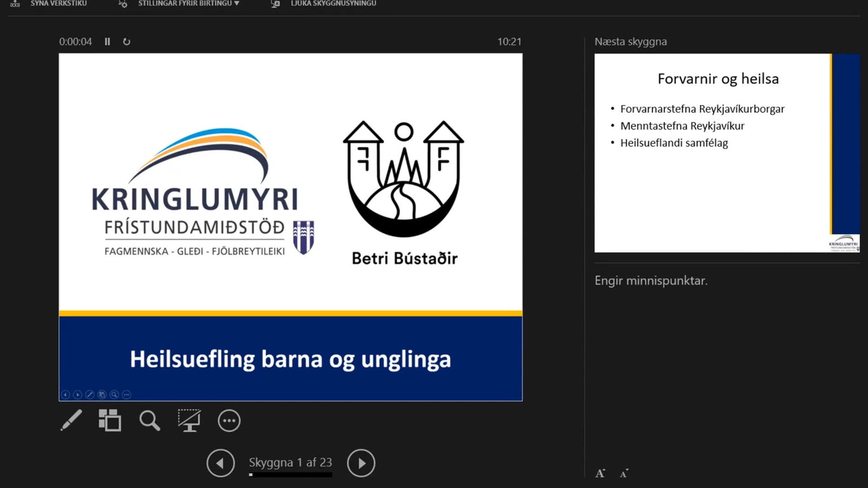Click the FAGMENNSKA - GLEÐI - FJÖLBREYTILEIKI tagline
Viewport: 868px width, 488px height.
(x=195, y=251)
